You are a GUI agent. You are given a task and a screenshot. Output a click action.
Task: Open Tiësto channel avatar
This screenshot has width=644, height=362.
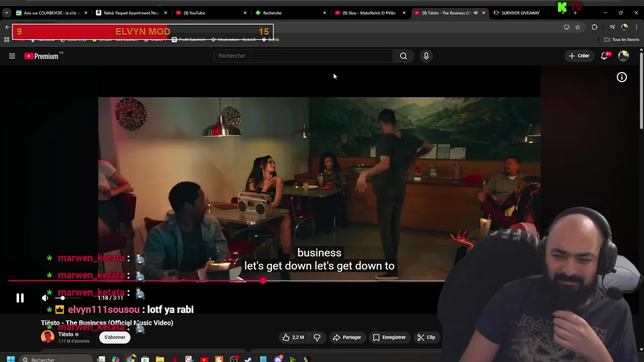point(48,337)
